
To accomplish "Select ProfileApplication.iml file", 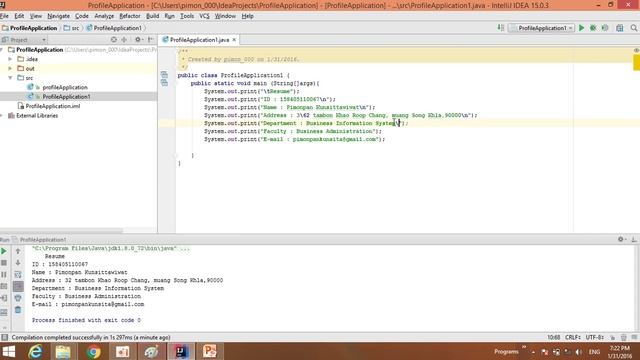I will 53,106.
